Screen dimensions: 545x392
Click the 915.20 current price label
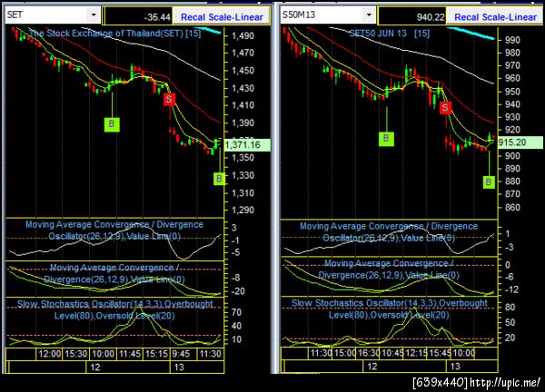pos(520,142)
